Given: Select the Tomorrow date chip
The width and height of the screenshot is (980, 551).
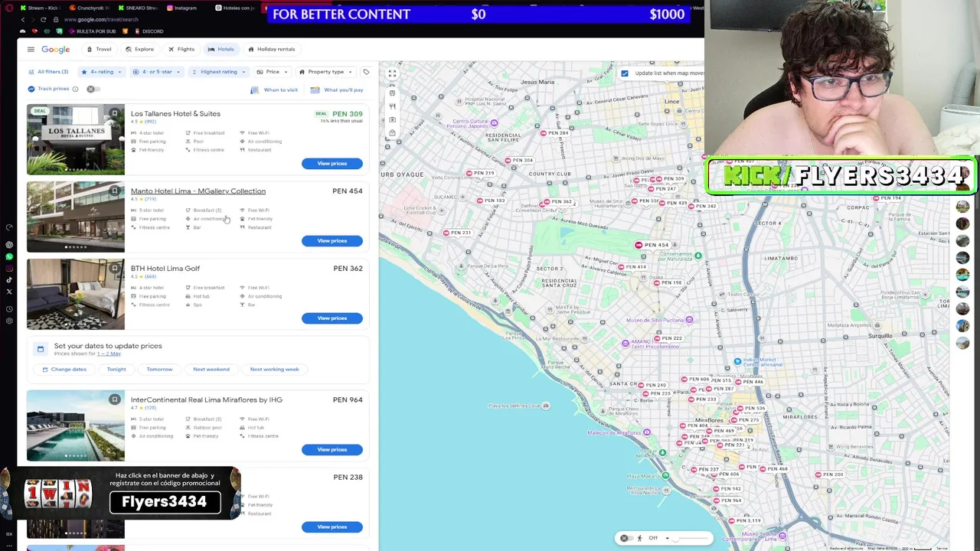Looking at the screenshot, I should pos(159,369).
